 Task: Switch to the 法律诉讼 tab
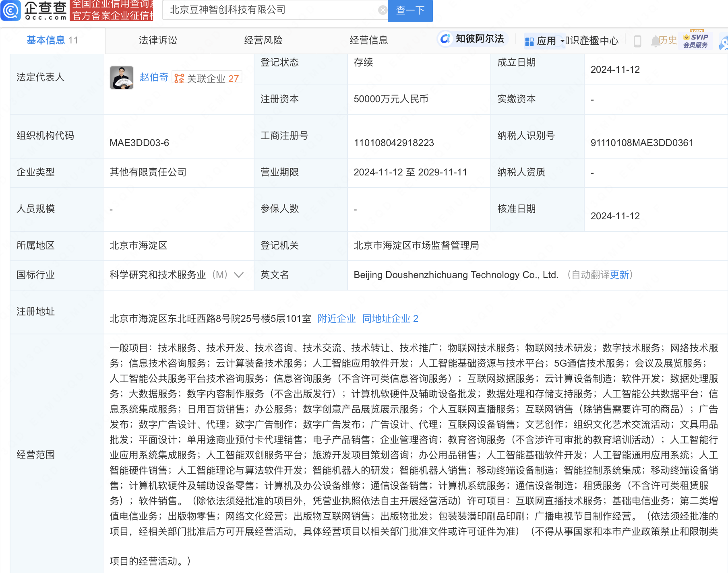[x=158, y=40]
